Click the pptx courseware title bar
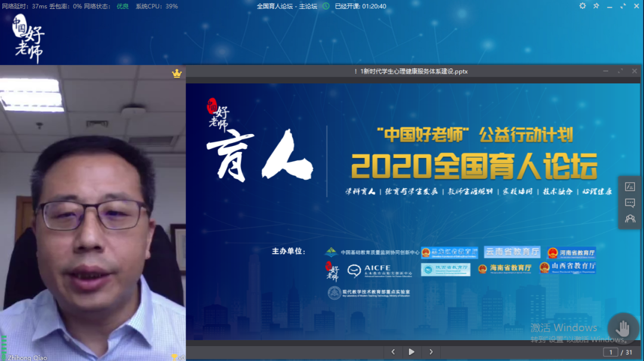Image resolution: width=644 pixels, height=361 pixels. (x=413, y=71)
